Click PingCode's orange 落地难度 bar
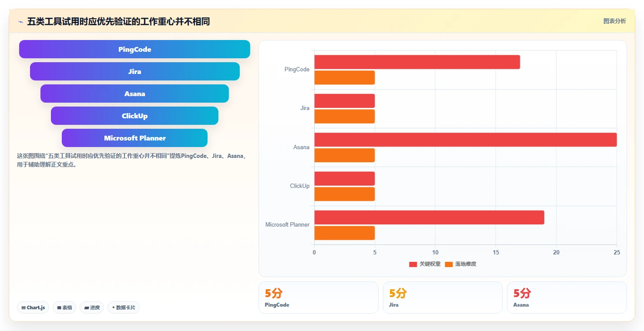 point(344,77)
